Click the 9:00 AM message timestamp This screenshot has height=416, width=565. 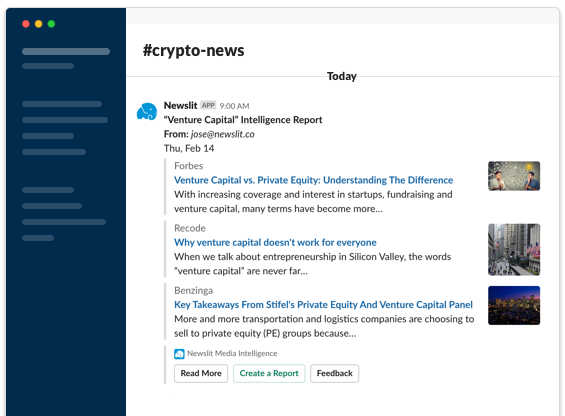click(235, 106)
